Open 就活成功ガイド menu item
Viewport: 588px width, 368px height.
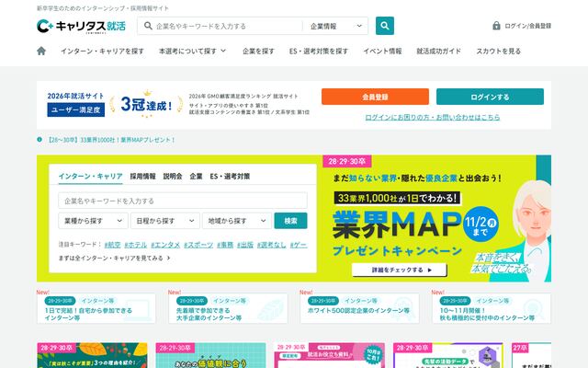point(439,52)
